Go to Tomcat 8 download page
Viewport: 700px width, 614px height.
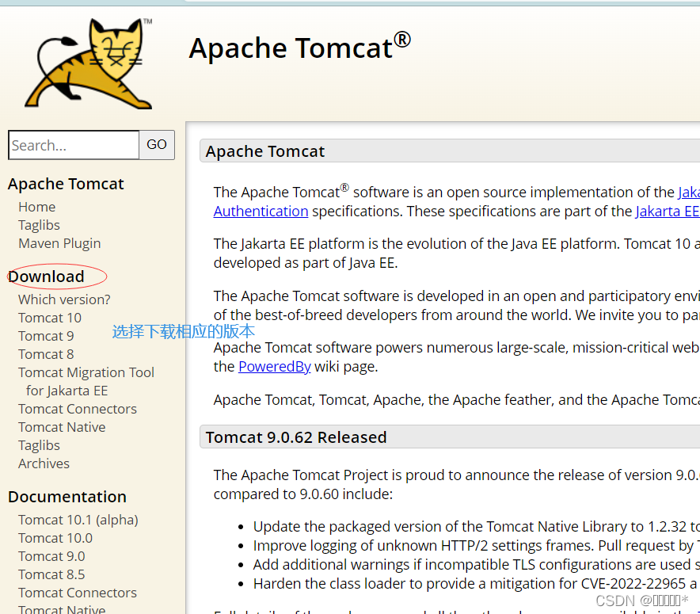pos(46,354)
